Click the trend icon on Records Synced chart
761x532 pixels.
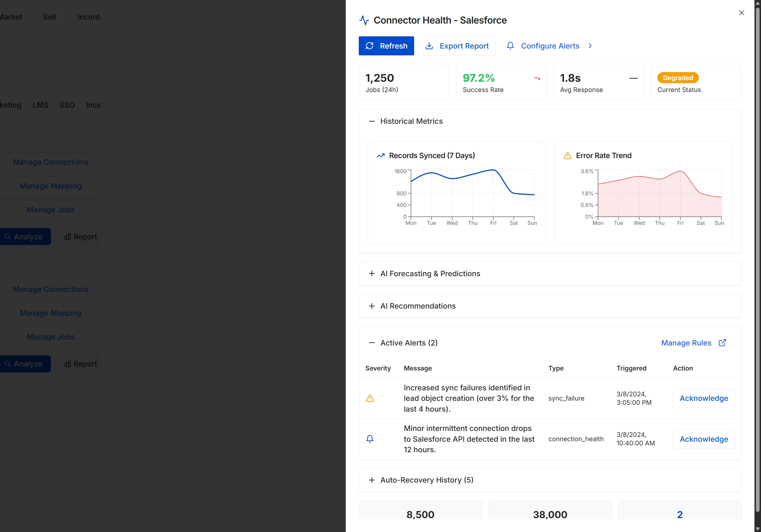click(x=380, y=156)
